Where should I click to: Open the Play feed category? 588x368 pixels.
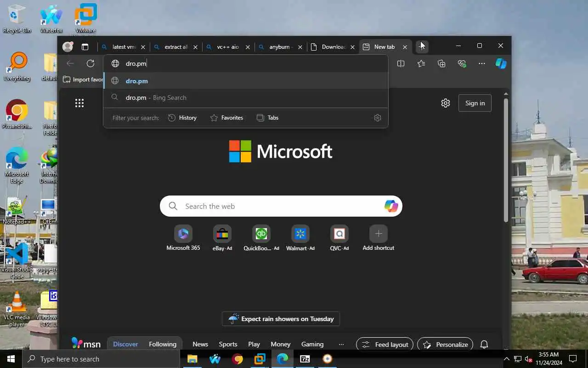click(x=254, y=344)
